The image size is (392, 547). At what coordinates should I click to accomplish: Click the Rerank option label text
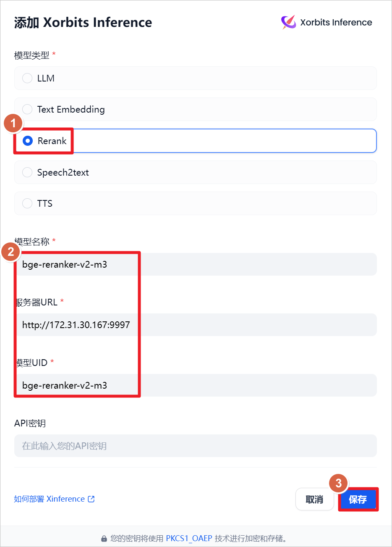click(x=52, y=141)
